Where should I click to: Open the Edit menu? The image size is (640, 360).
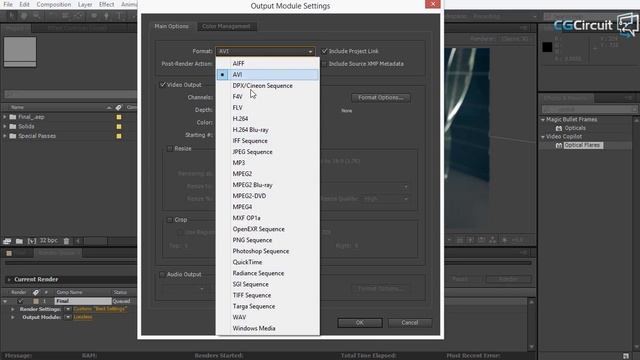pyautogui.click(x=24, y=4)
